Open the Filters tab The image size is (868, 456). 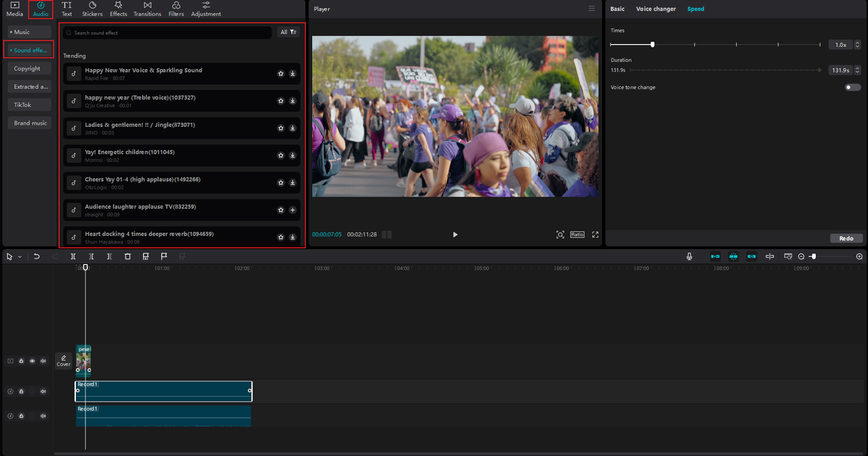[x=176, y=9]
